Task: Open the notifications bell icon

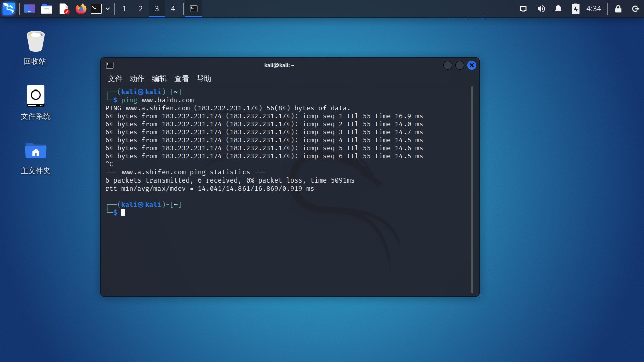Action: [557, 8]
